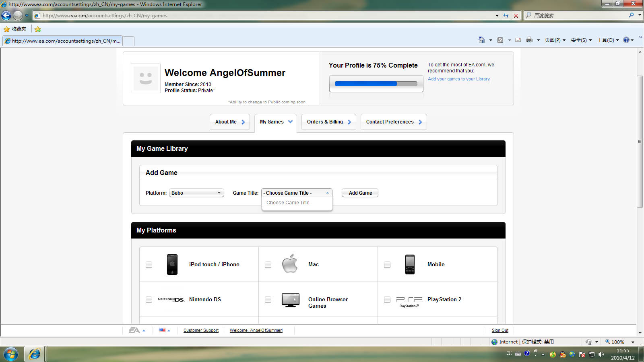This screenshot has height=362, width=644.
Task: Click the Mobile phone icon
Action: (x=410, y=264)
